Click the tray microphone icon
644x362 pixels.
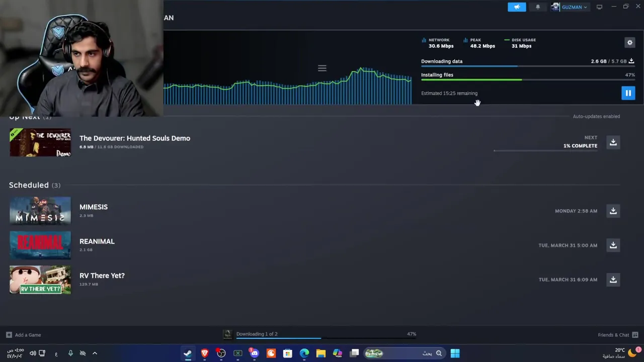(70, 353)
